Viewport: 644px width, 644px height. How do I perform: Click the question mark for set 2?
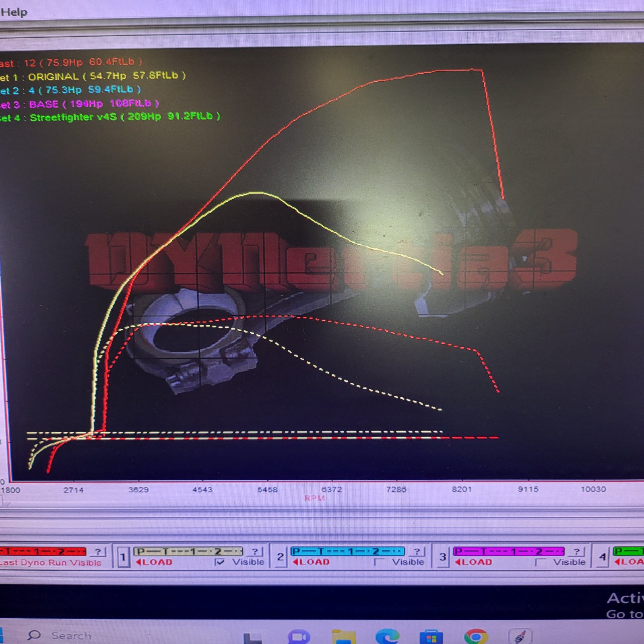[417, 551]
